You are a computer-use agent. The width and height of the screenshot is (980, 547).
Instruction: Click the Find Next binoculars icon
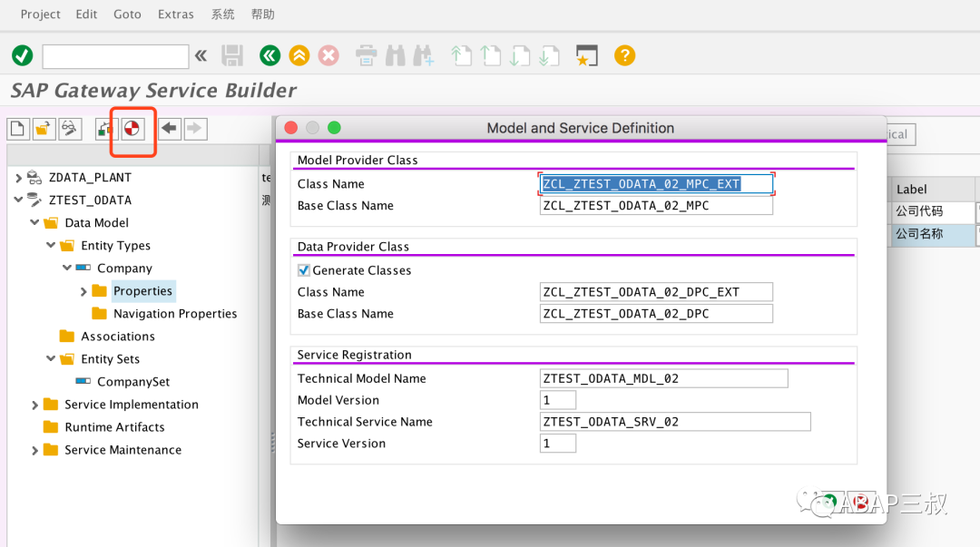(x=424, y=55)
